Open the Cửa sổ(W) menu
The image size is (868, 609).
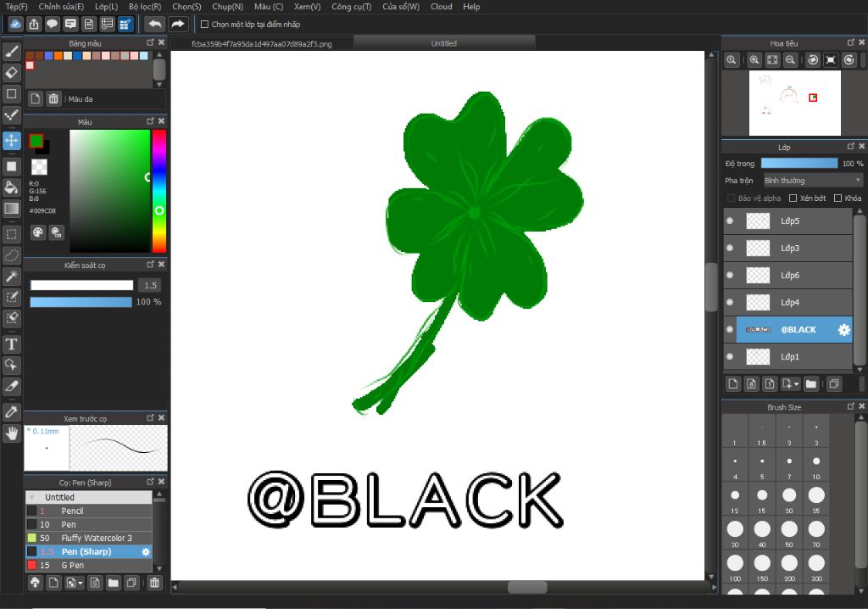(x=401, y=7)
